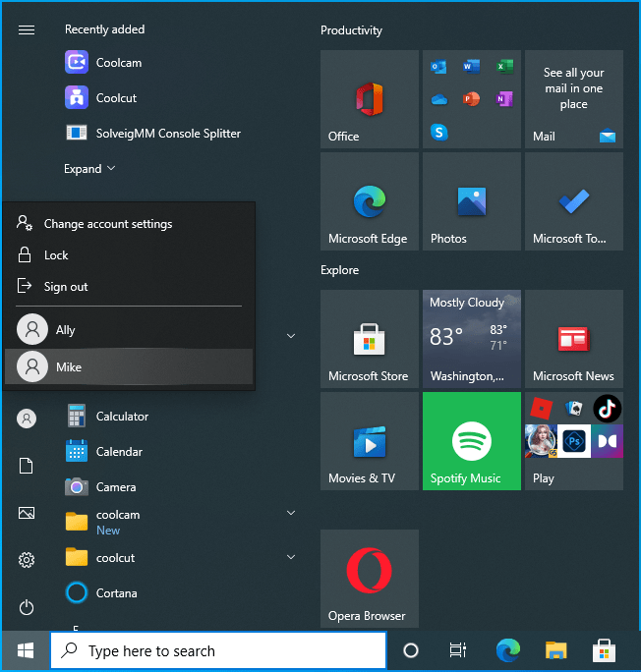Click the Type here to search box
The image size is (641, 672).
point(218,650)
